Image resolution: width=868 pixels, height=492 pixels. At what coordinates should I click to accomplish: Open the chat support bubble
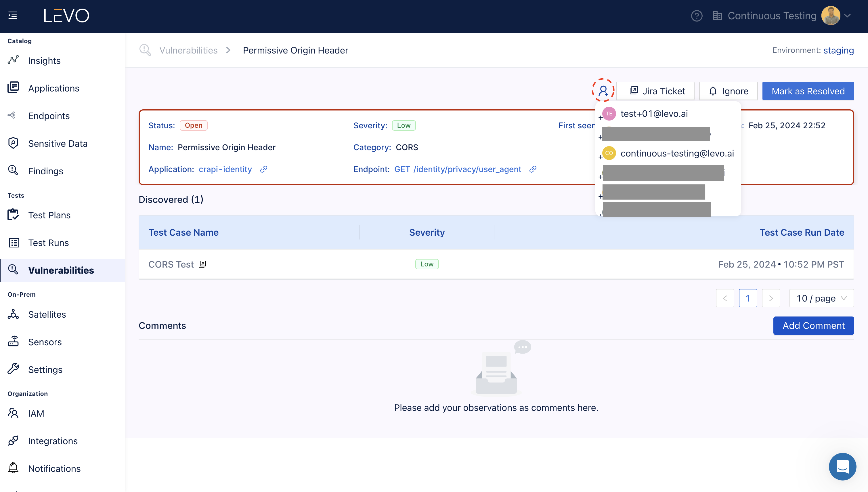pos(842,466)
